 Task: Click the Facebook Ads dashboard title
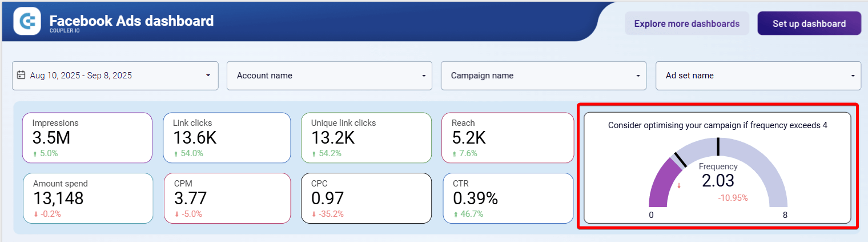click(x=131, y=21)
